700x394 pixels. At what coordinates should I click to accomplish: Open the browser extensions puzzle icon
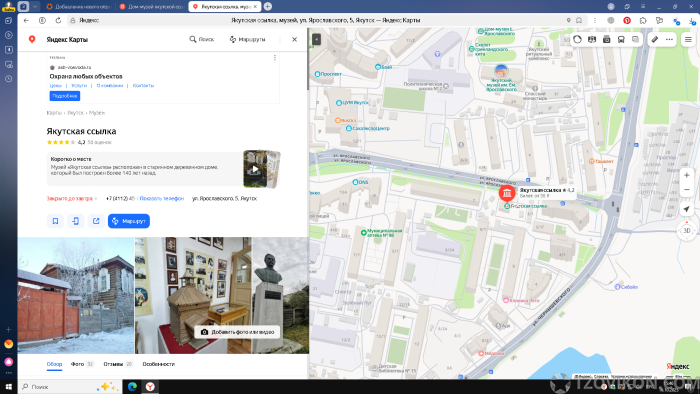click(643, 20)
